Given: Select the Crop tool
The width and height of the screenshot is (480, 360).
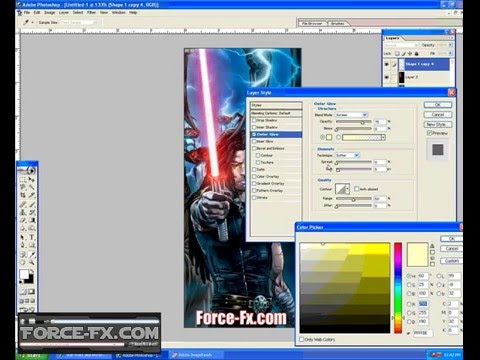Looking at the screenshot, I should tap(23, 195).
